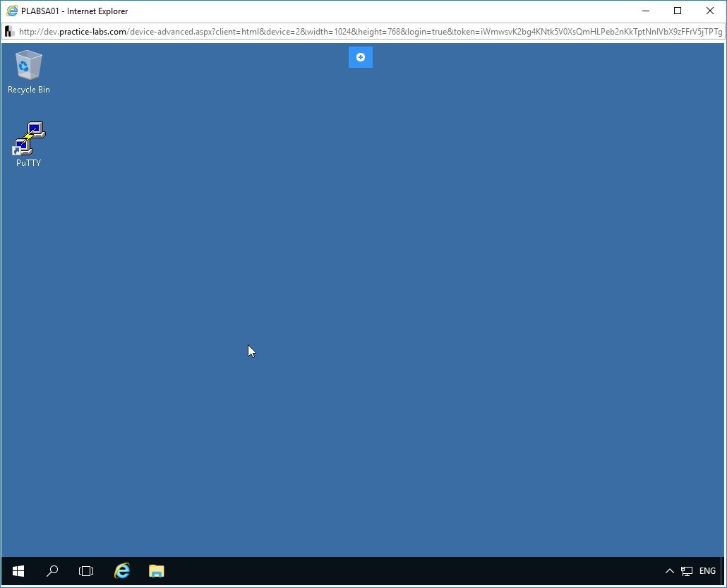Click the network status tray icon
The width and height of the screenshot is (727, 588).
pos(686,571)
